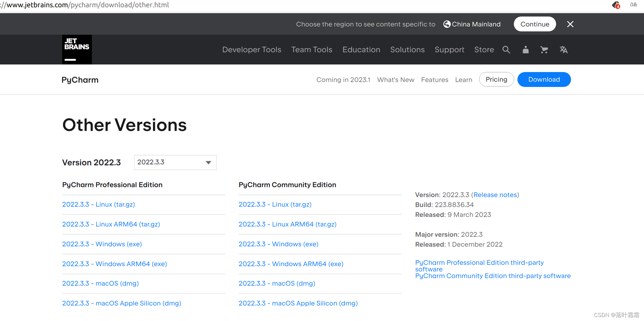The image size is (644, 321).
Task: Click the PyCharm Professional Edition heading
Action: click(x=112, y=185)
